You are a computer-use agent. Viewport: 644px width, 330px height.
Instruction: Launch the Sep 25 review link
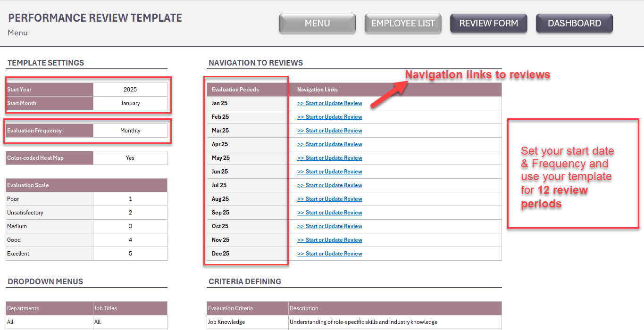330,213
